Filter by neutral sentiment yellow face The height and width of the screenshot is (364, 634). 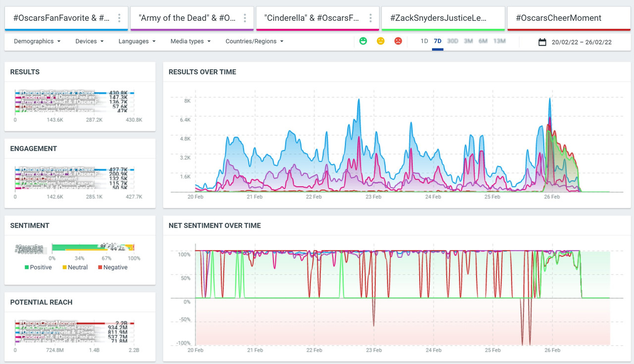[x=380, y=41]
